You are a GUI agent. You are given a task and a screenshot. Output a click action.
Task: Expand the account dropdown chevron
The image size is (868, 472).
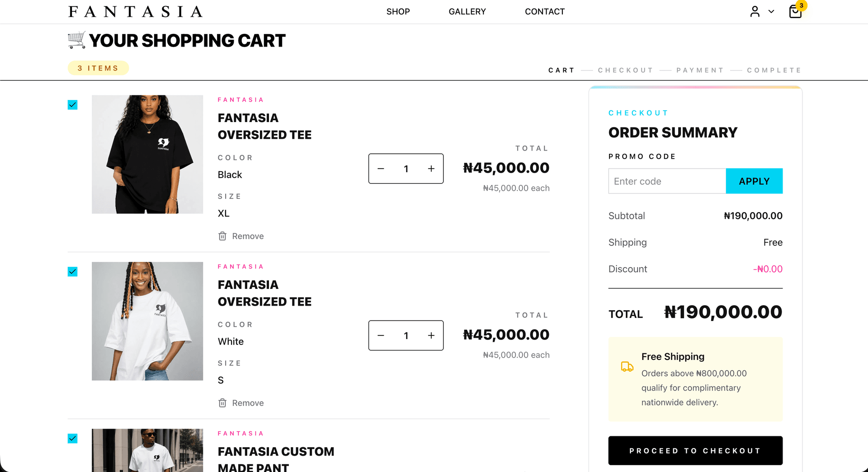click(771, 12)
